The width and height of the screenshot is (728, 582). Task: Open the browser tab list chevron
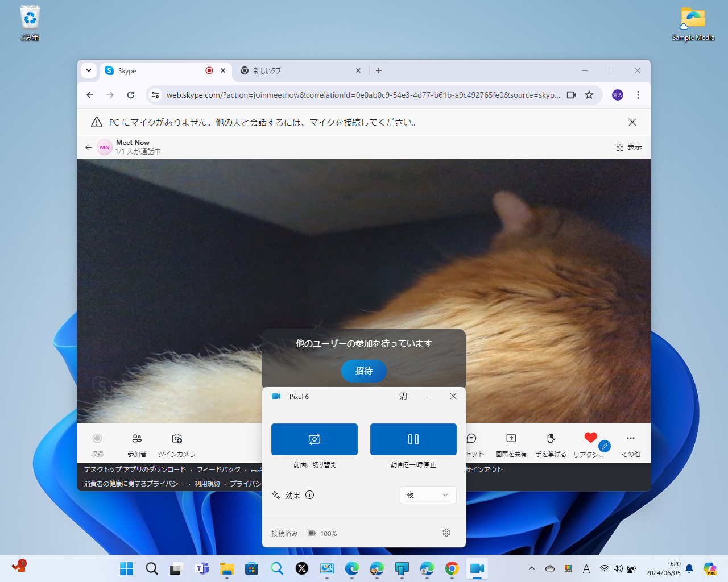[89, 70]
